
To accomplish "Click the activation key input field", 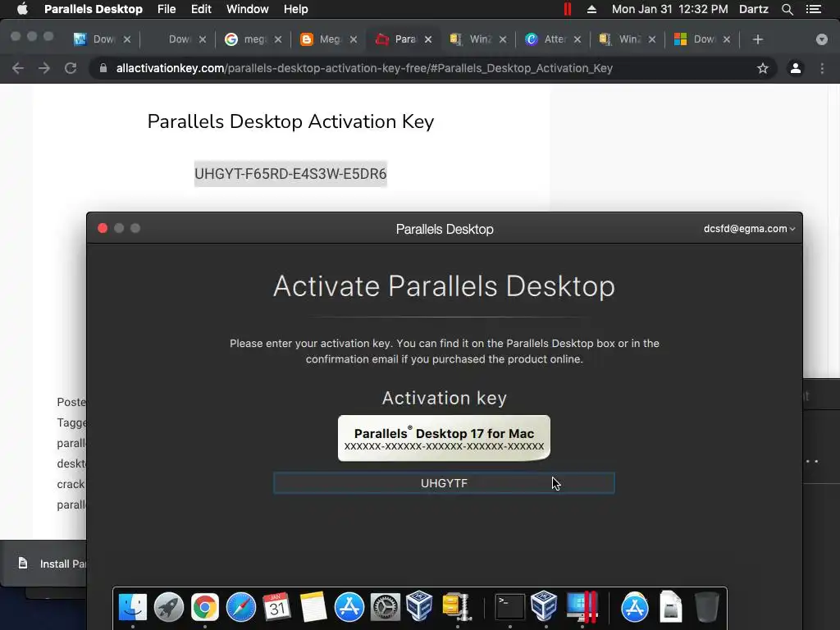I will pos(444,483).
